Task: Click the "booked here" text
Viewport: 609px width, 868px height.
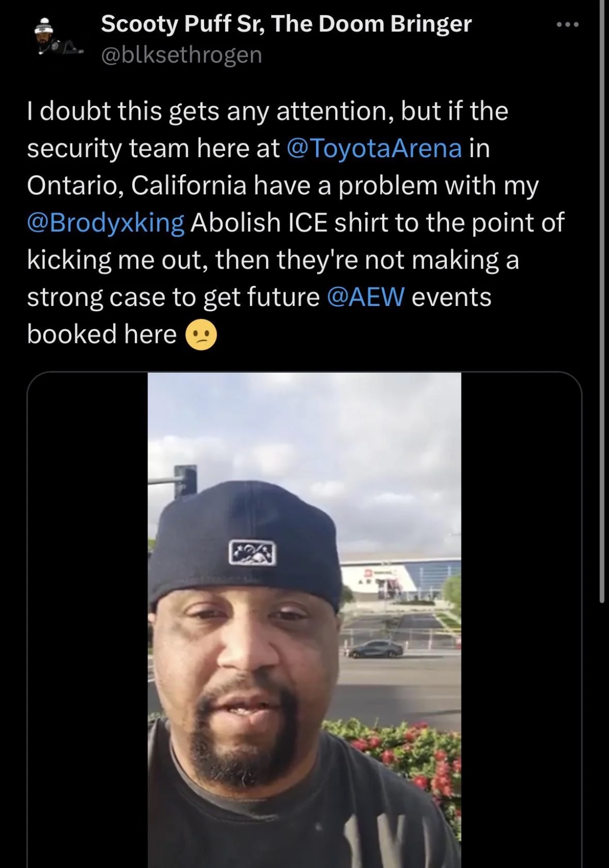Action: [x=101, y=334]
